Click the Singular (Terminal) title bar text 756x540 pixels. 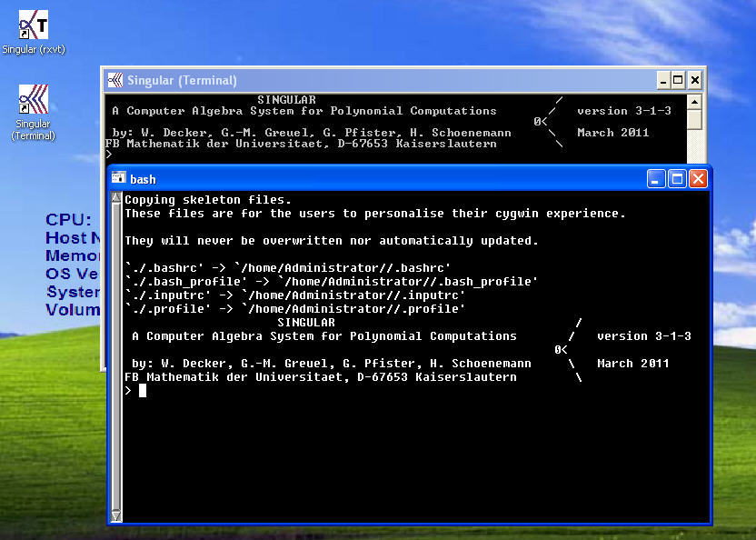(182, 80)
